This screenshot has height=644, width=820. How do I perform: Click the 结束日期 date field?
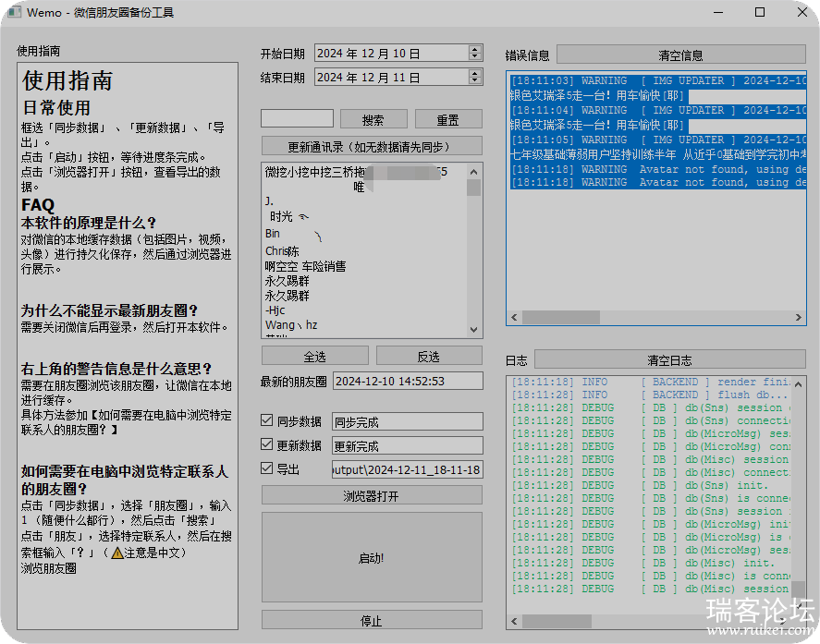coord(398,78)
